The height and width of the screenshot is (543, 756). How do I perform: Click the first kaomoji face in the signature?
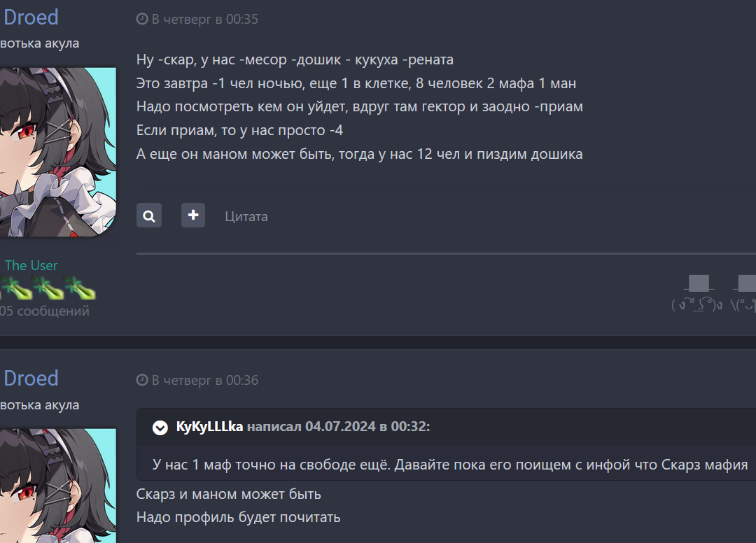click(696, 304)
